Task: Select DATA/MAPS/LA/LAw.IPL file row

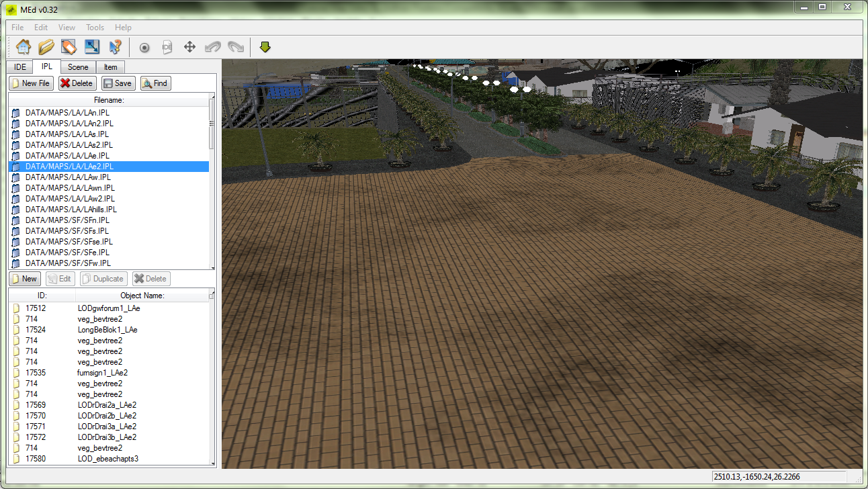Action: [109, 177]
